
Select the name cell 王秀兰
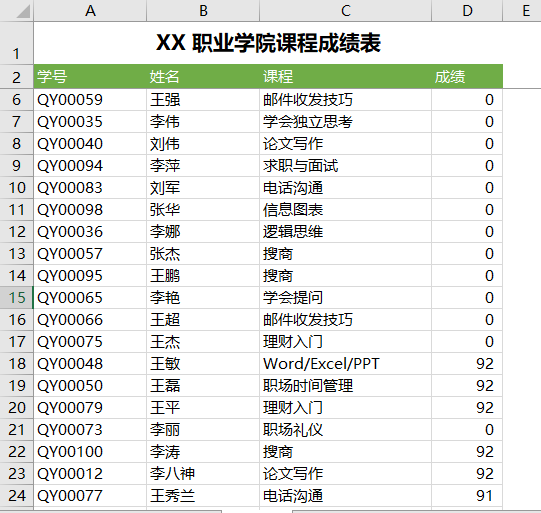click(x=203, y=496)
